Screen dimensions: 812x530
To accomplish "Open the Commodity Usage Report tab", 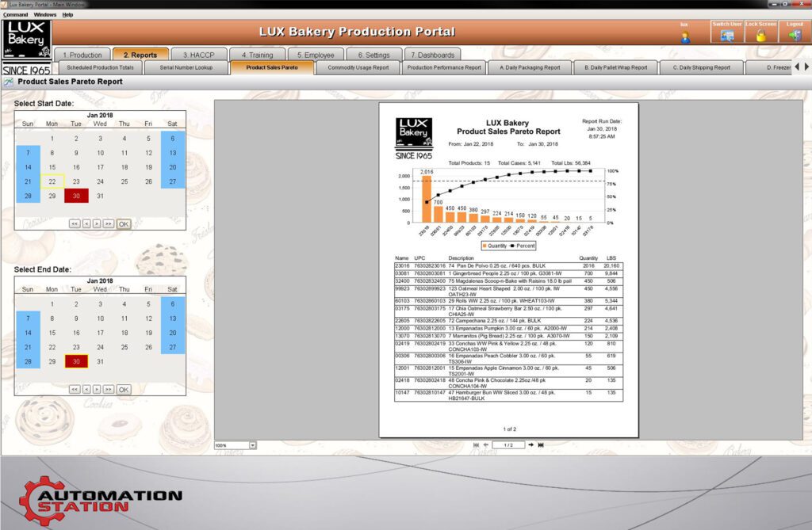I will click(x=358, y=67).
